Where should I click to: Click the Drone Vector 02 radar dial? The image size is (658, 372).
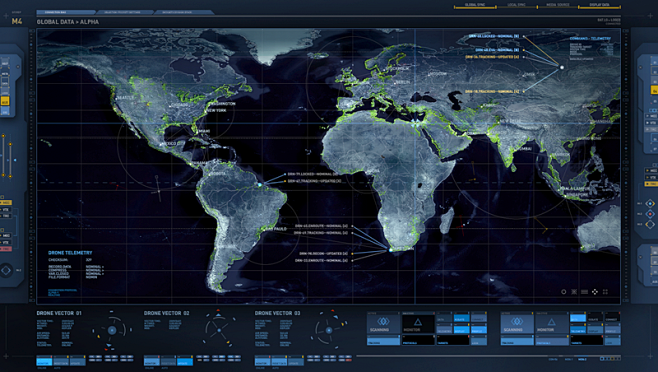pyautogui.click(x=219, y=329)
